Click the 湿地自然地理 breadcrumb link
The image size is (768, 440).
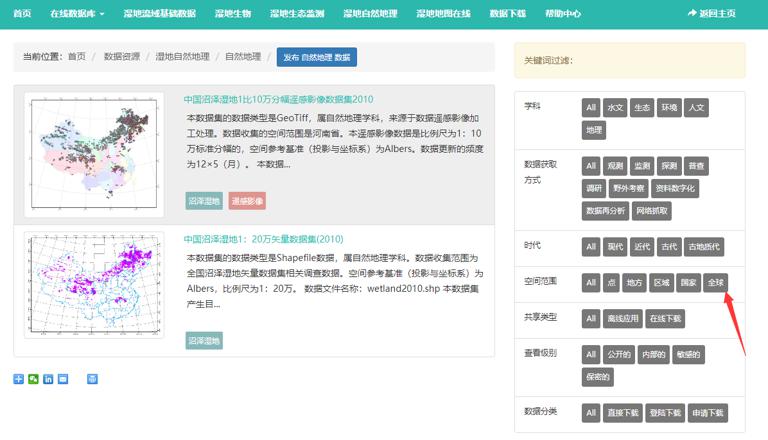pyautogui.click(x=183, y=57)
